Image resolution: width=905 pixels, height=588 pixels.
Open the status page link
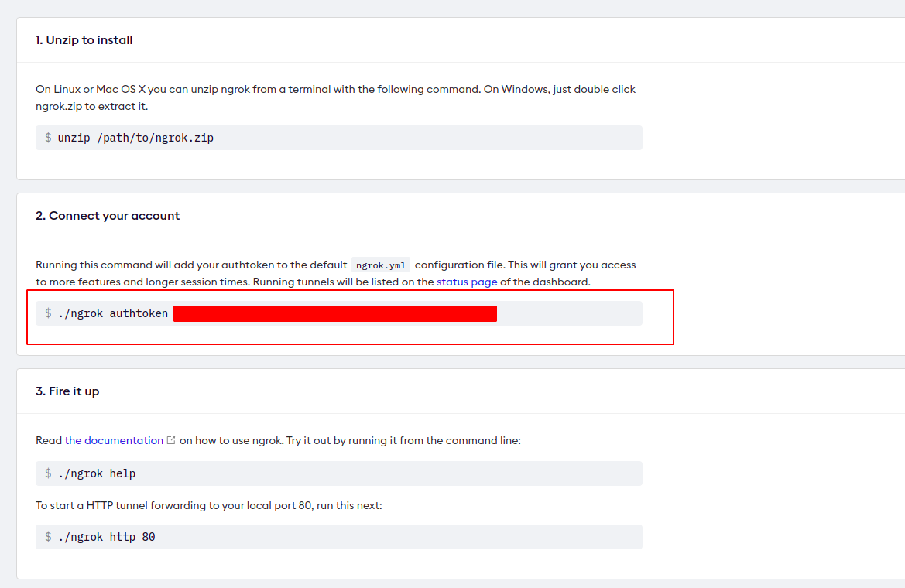point(467,282)
